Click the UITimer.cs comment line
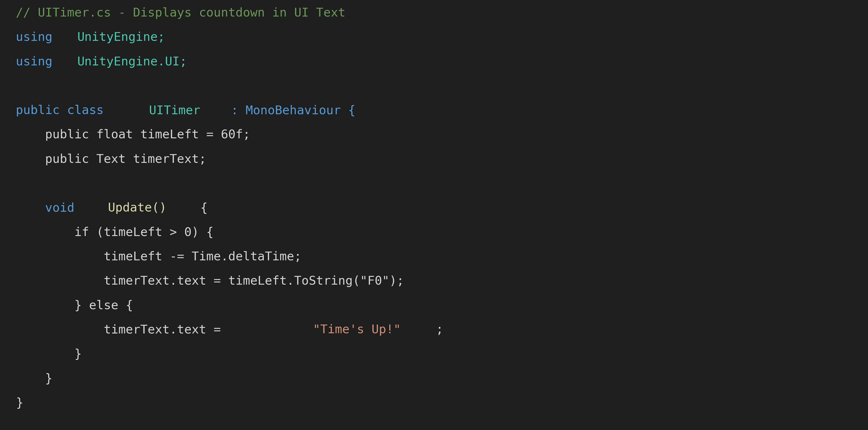Image resolution: width=868 pixels, height=430 pixels. tap(181, 13)
